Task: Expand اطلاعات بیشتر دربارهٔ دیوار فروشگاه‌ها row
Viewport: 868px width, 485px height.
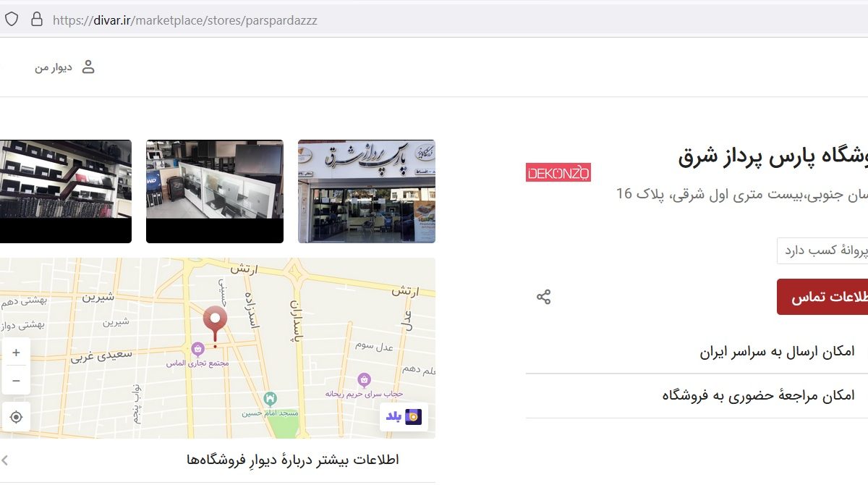Action: (218, 460)
